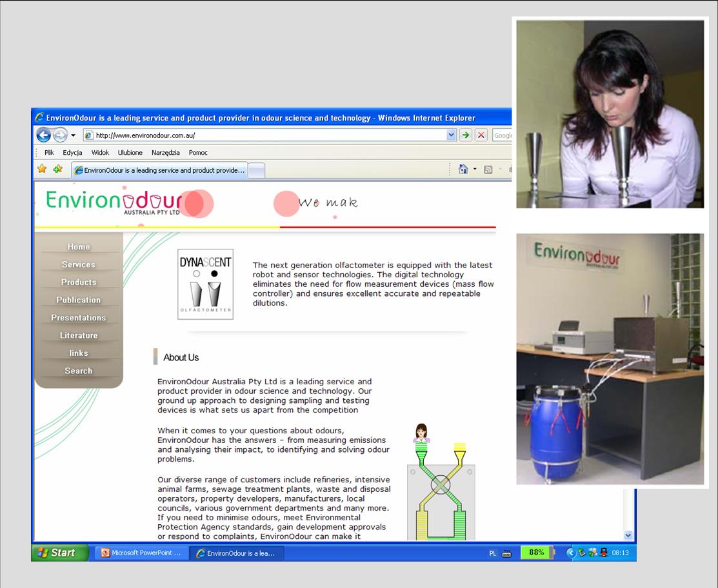
Task: Click the Internet Explorer title bar icon
Action: coord(39,117)
